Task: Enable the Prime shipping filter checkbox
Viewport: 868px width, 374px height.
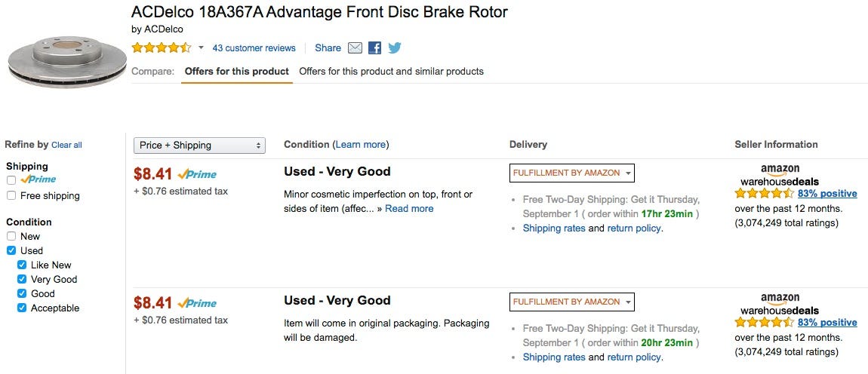Action: click(x=11, y=180)
